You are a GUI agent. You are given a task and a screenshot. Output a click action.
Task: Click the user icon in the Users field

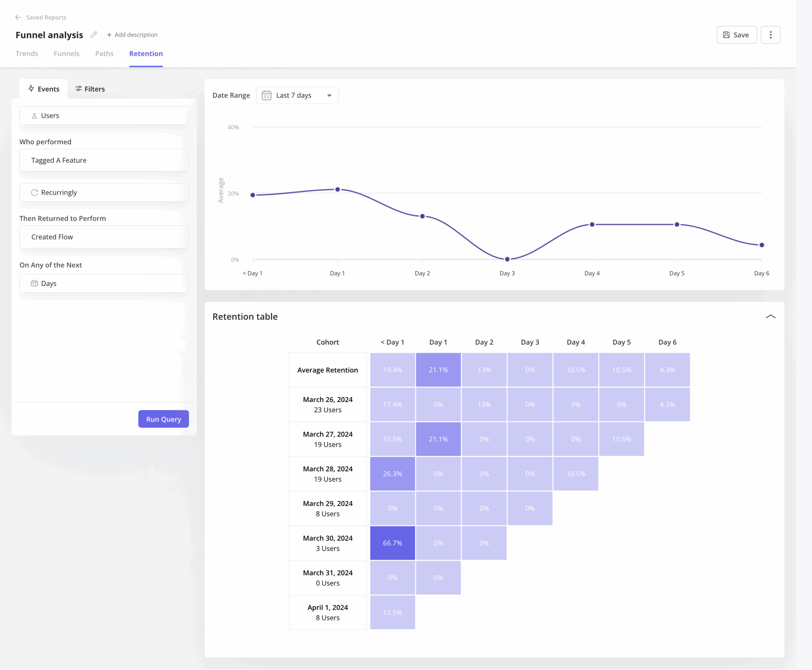pyautogui.click(x=35, y=115)
